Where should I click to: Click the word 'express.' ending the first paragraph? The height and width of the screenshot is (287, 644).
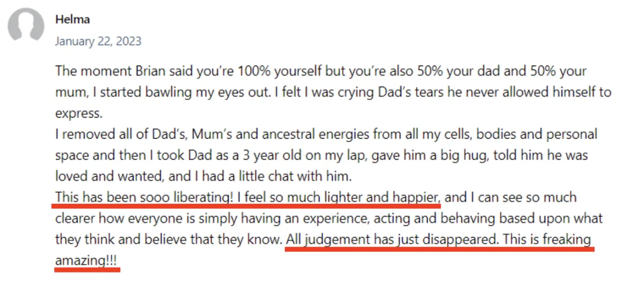click(78, 113)
